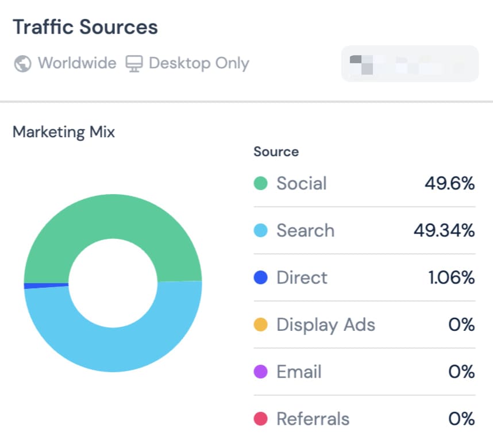493x448 pixels.
Task: Select the green Social legend dot
Action: coord(260,183)
